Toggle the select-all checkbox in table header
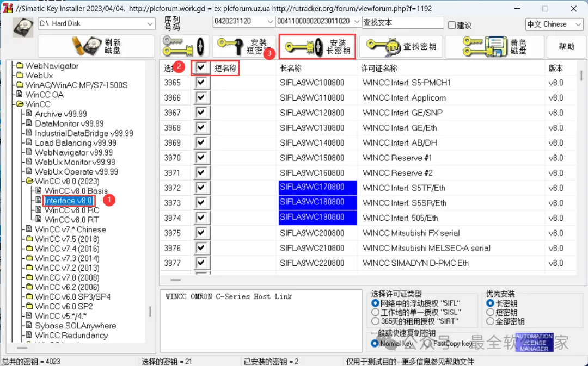 (x=201, y=67)
